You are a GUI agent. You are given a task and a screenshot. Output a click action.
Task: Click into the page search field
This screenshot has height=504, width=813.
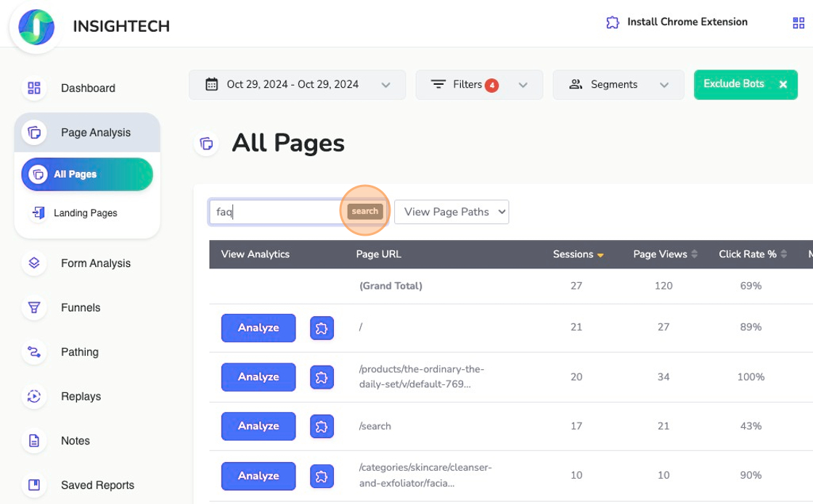274,212
